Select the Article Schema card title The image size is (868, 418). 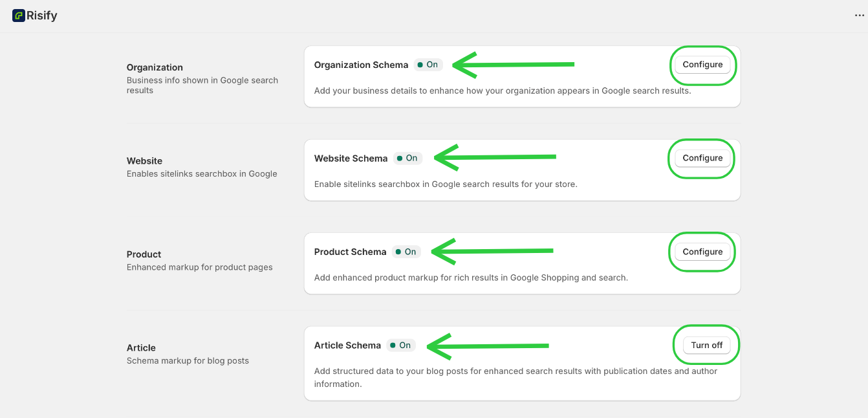pyautogui.click(x=347, y=346)
